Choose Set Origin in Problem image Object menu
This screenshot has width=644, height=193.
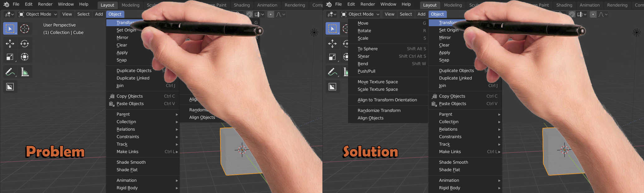(x=126, y=30)
